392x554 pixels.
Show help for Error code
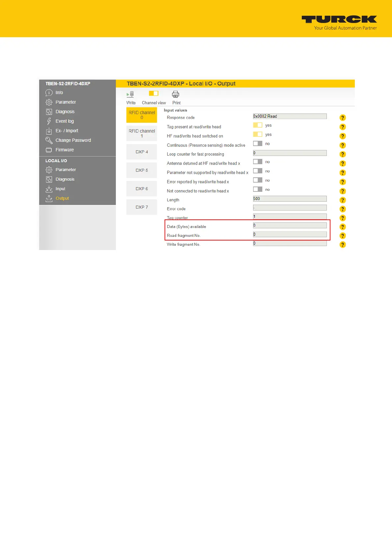[x=343, y=209]
